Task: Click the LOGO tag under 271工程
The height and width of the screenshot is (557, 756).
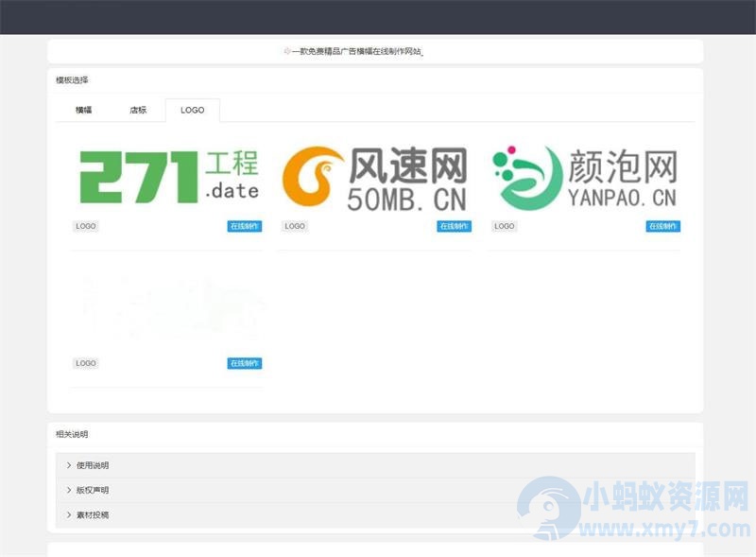Action: click(x=85, y=226)
